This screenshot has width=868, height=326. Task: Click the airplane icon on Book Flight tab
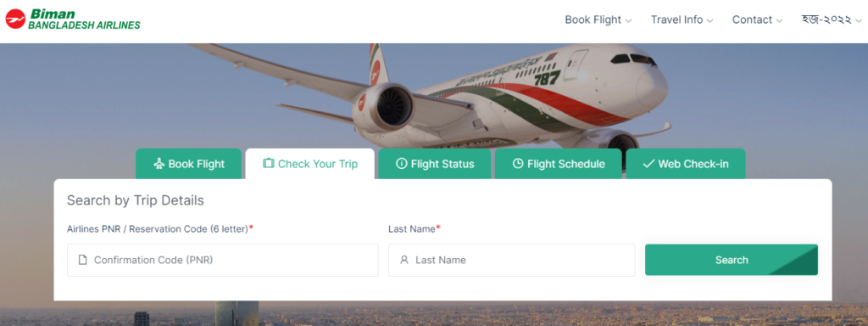159,164
